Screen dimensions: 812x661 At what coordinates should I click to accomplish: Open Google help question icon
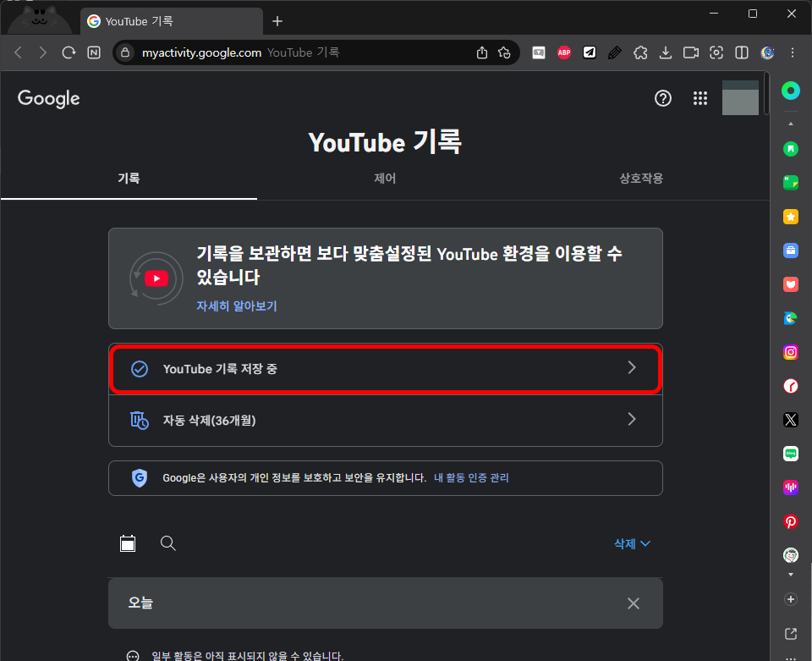[663, 98]
